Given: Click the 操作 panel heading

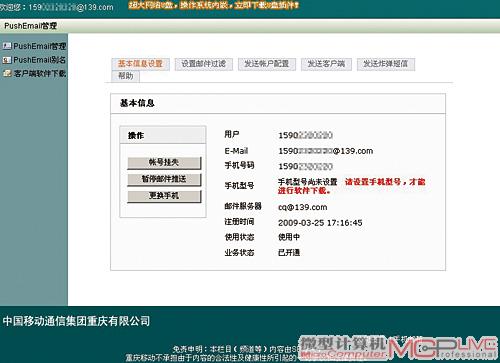Looking at the screenshot, I should click(x=136, y=136).
